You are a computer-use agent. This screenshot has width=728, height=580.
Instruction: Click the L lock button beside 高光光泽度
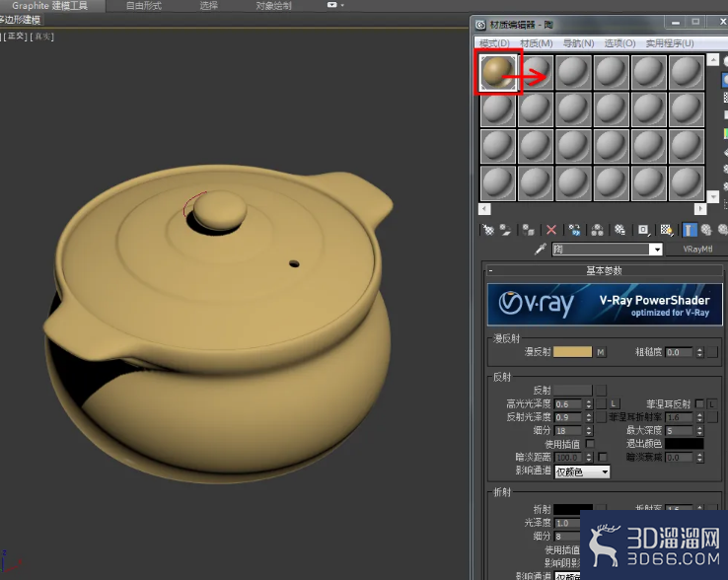614,404
